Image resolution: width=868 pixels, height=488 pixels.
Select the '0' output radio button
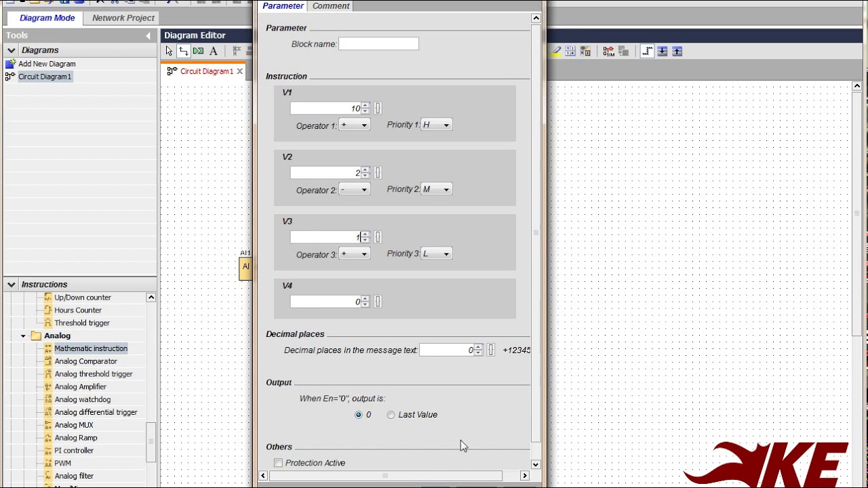359,415
